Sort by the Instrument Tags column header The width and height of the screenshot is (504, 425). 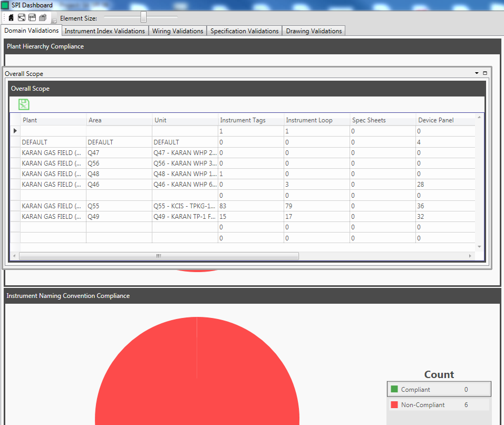coord(243,120)
